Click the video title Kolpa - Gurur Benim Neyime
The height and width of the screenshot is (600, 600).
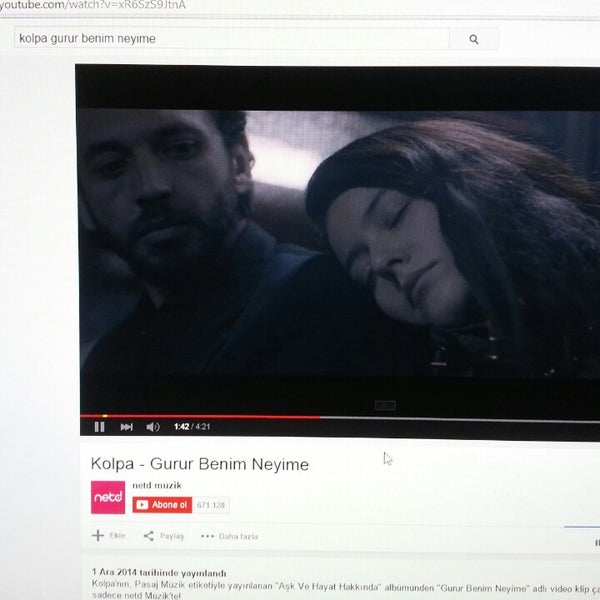(x=200, y=464)
